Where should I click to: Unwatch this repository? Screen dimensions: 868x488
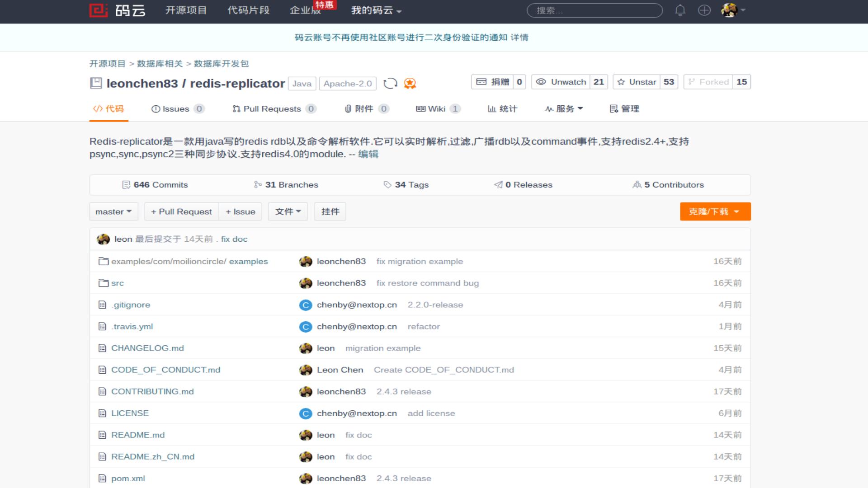pyautogui.click(x=561, y=82)
